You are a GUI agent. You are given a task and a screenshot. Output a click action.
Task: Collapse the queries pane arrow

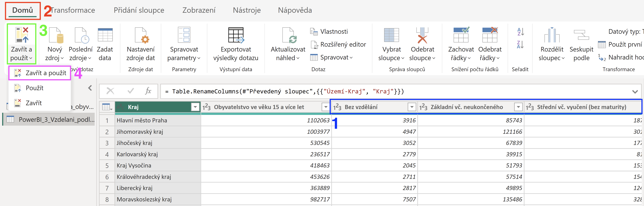(x=90, y=88)
